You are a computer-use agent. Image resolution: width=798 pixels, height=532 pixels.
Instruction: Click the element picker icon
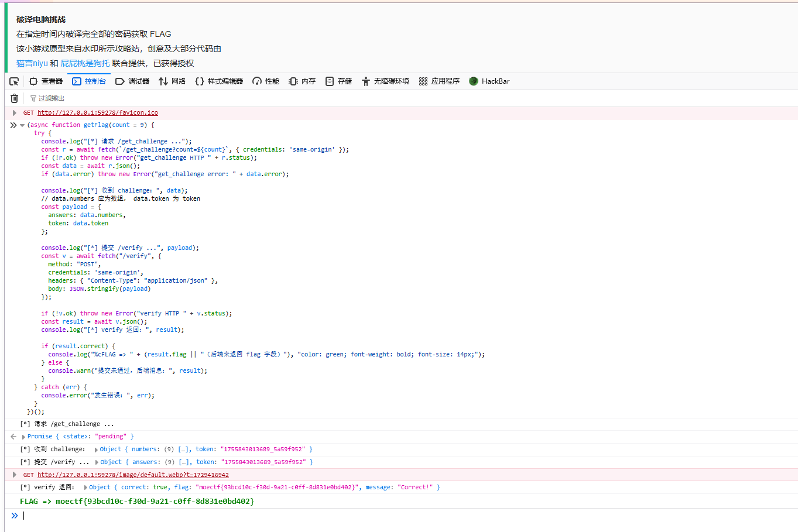[x=14, y=81]
